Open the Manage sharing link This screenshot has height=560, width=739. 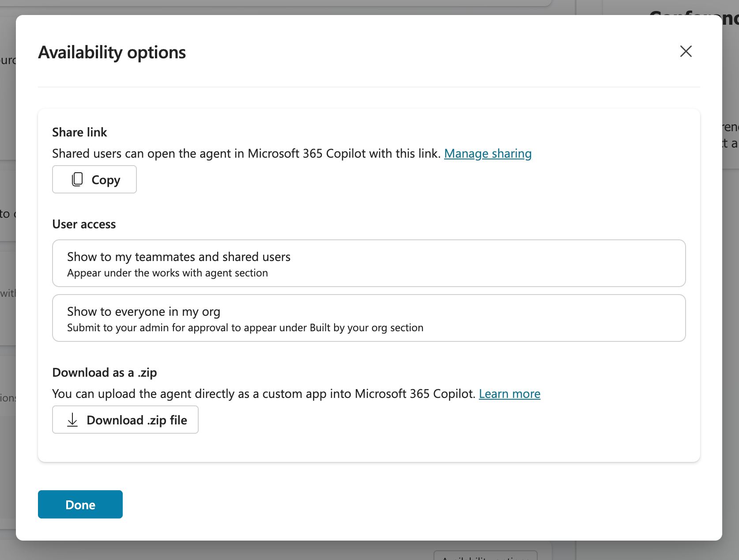pos(487,153)
